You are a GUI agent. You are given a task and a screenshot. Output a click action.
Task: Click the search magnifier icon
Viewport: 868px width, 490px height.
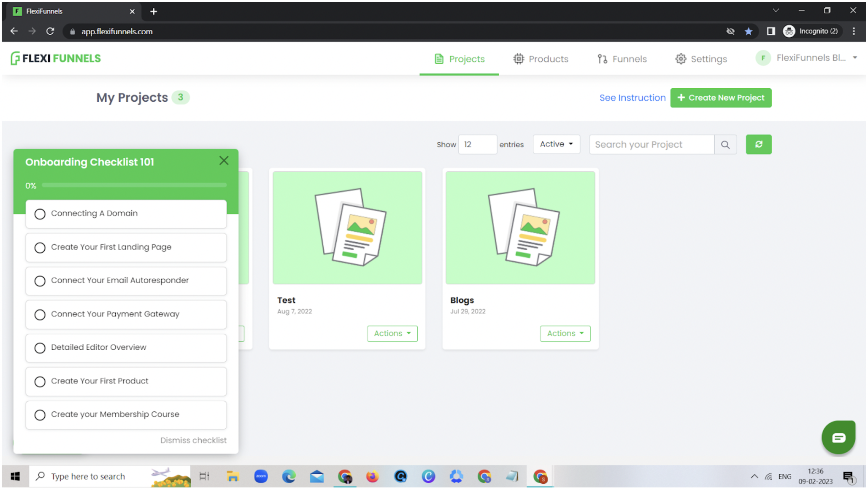pyautogui.click(x=725, y=145)
